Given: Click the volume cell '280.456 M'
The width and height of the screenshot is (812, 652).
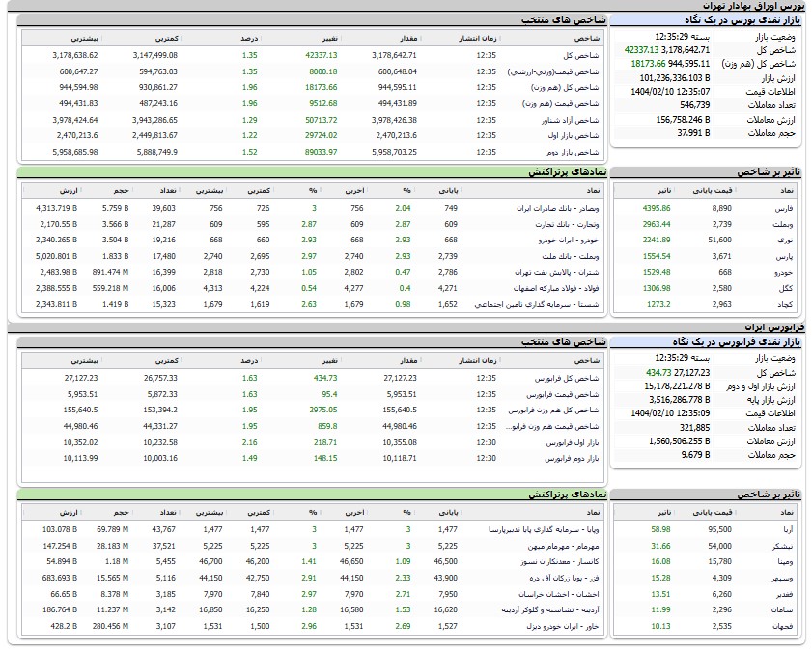Looking at the screenshot, I should click(x=110, y=627).
